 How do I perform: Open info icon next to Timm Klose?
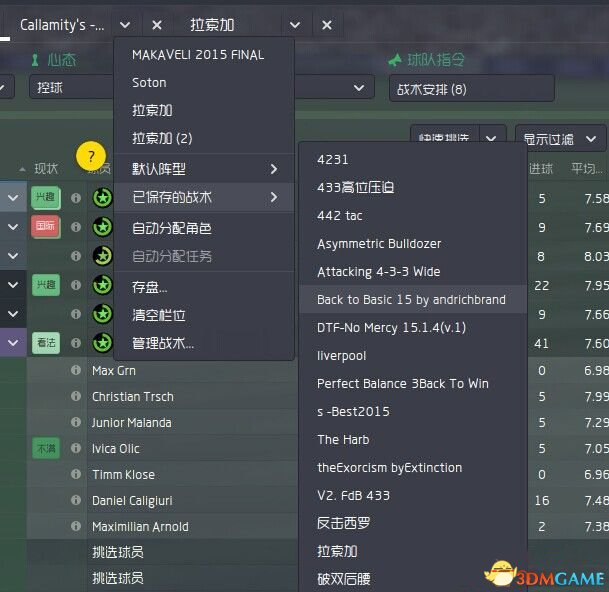pyautogui.click(x=76, y=474)
